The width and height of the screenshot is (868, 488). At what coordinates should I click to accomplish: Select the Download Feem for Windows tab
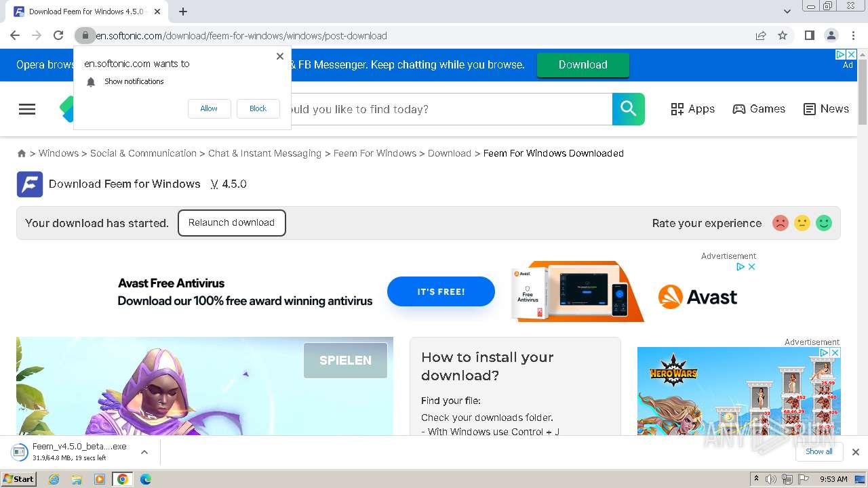(88, 12)
